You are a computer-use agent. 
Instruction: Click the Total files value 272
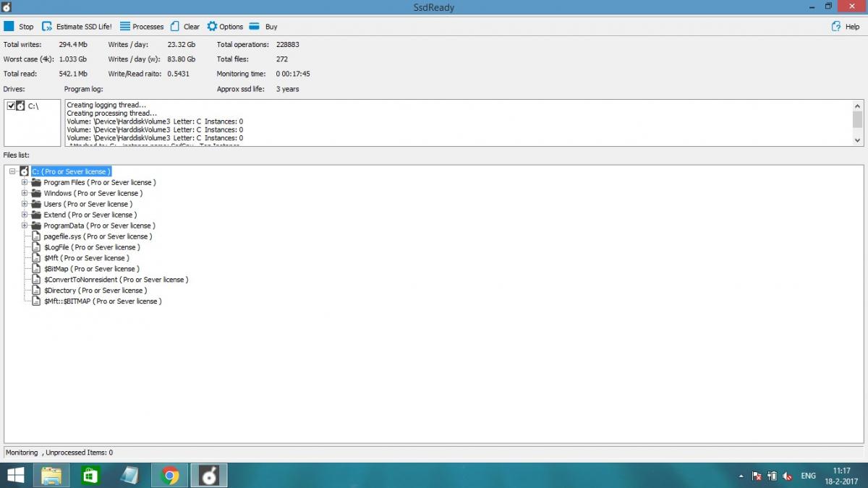(282, 59)
